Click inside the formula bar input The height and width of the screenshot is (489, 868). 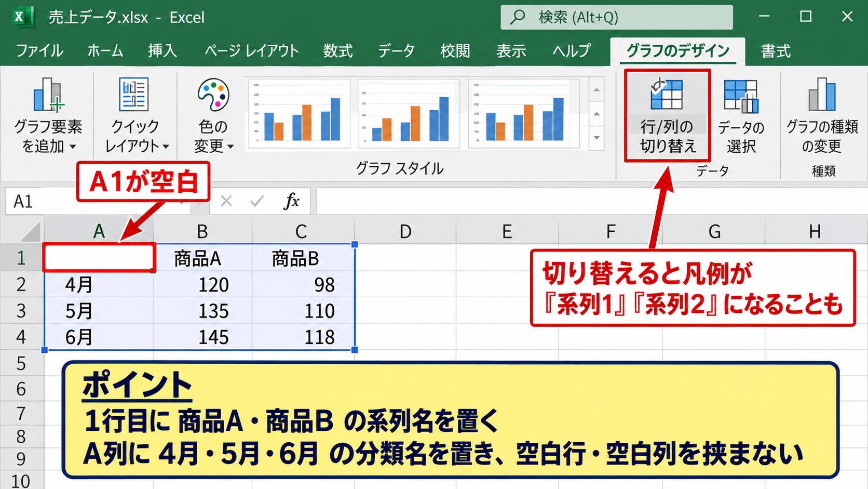coord(592,201)
